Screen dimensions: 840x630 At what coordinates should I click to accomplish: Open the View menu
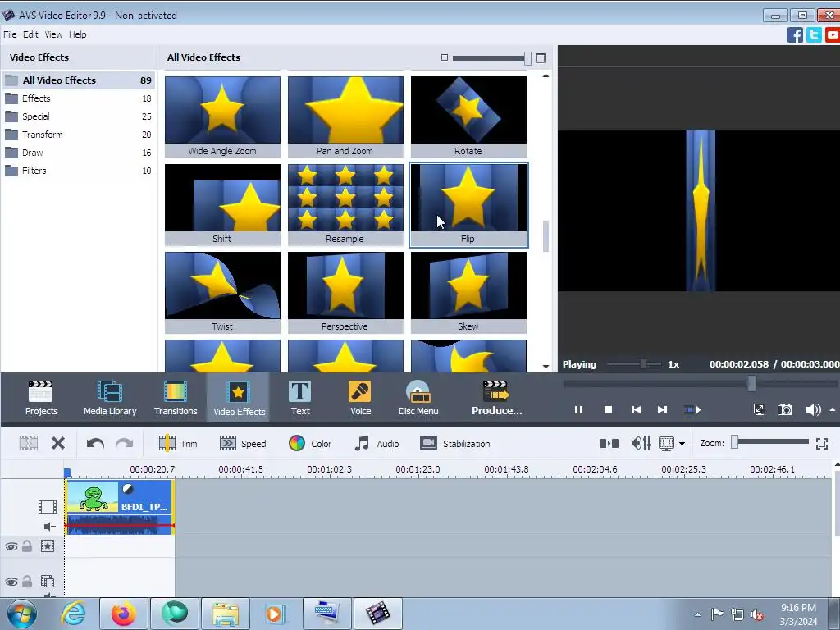point(53,34)
